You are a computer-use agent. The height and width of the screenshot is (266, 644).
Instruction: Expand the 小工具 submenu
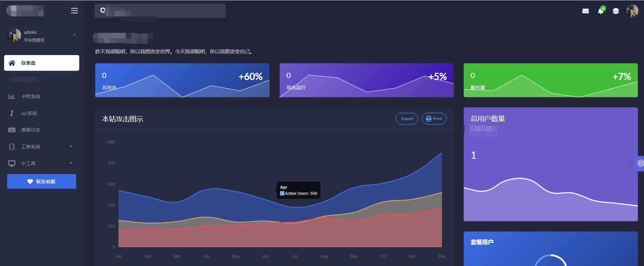[71, 163]
